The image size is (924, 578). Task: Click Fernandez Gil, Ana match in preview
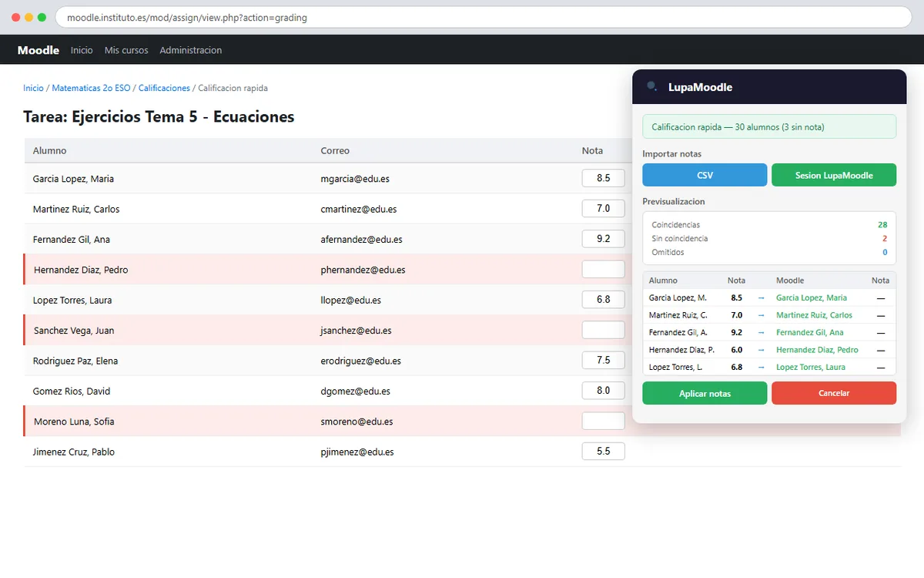tap(809, 333)
